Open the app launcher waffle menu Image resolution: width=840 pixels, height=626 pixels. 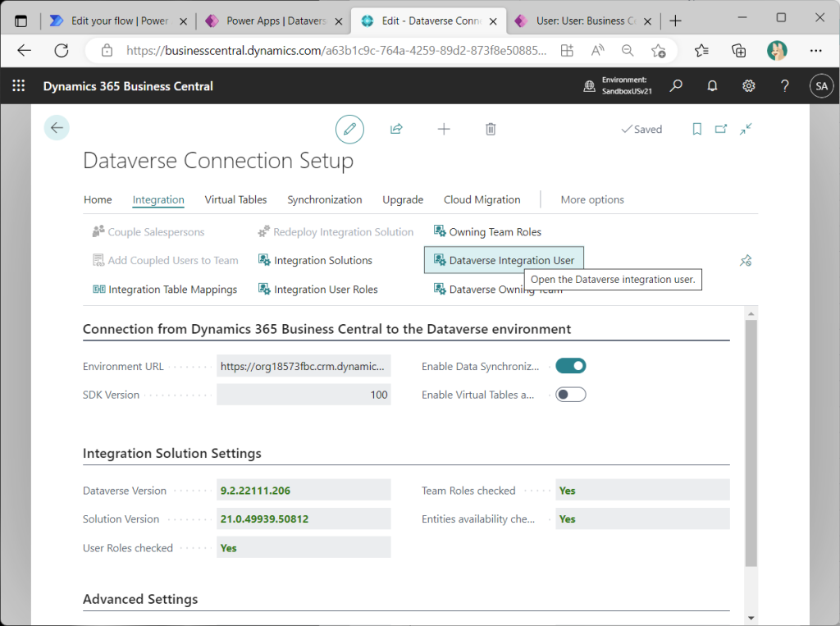pyautogui.click(x=19, y=86)
